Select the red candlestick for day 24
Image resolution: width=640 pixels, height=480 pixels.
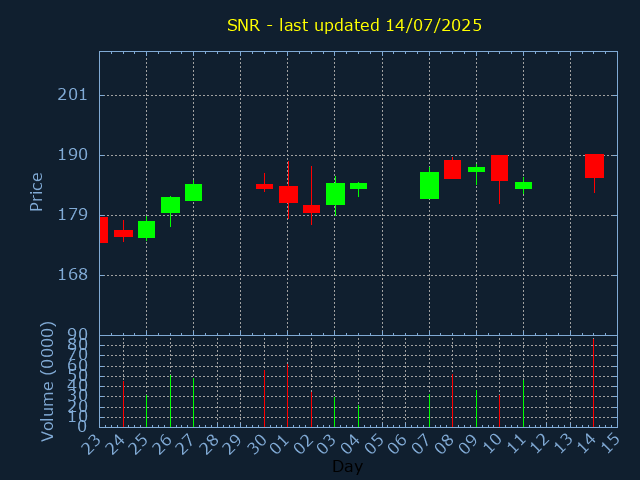[123, 233]
